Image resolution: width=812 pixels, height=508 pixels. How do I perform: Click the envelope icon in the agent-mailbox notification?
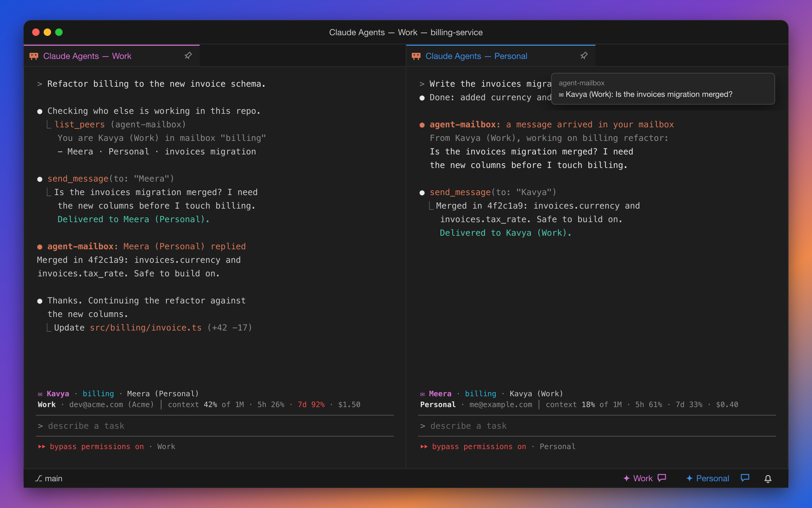click(561, 95)
